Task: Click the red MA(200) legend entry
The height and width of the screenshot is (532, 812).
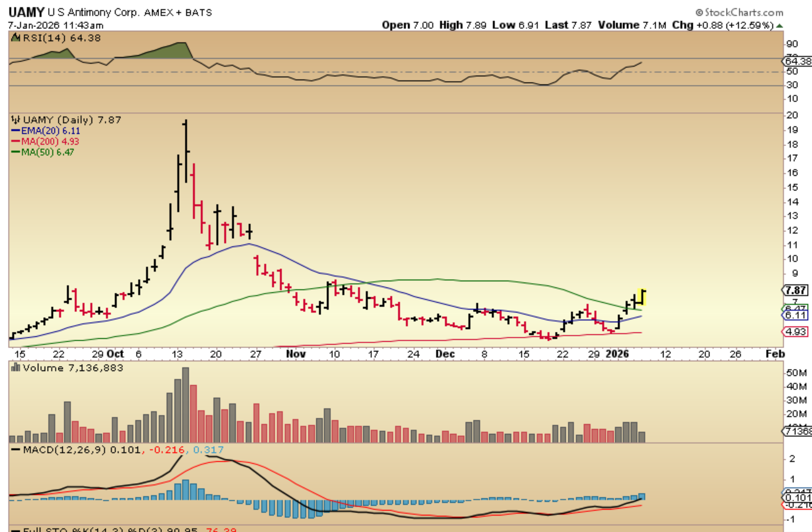Action: [x=46, y=142]
